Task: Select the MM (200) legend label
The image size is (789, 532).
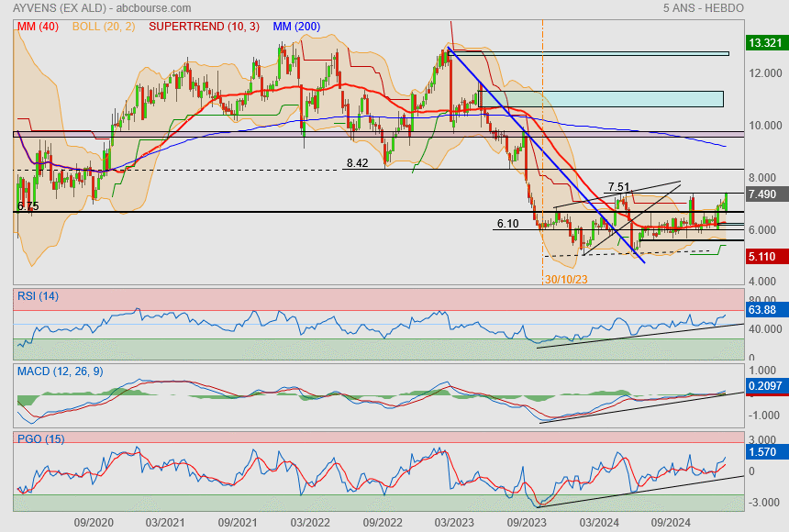Action: 296,27
